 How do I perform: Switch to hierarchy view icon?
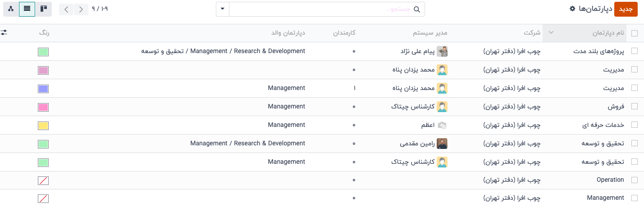[x=11, y=9]
